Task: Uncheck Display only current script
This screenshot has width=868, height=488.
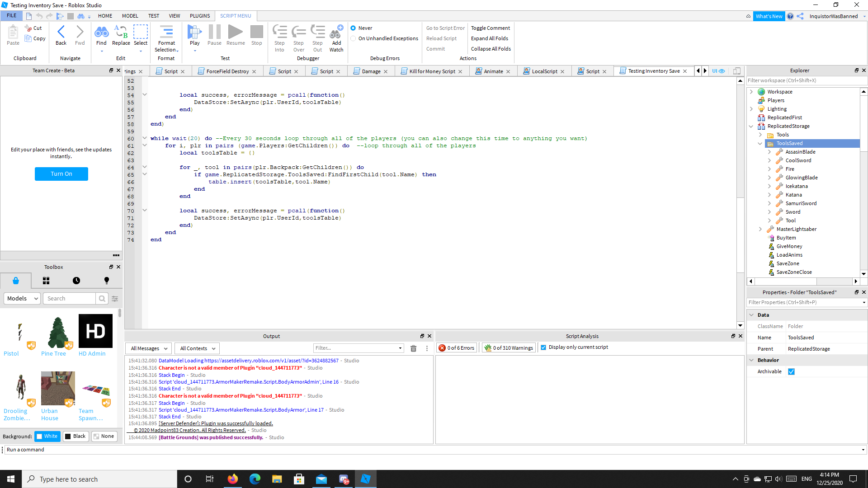Action: 544,347
